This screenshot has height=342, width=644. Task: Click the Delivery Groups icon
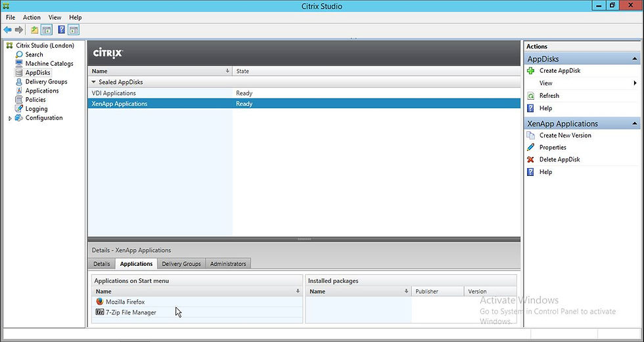click(19, 81)
